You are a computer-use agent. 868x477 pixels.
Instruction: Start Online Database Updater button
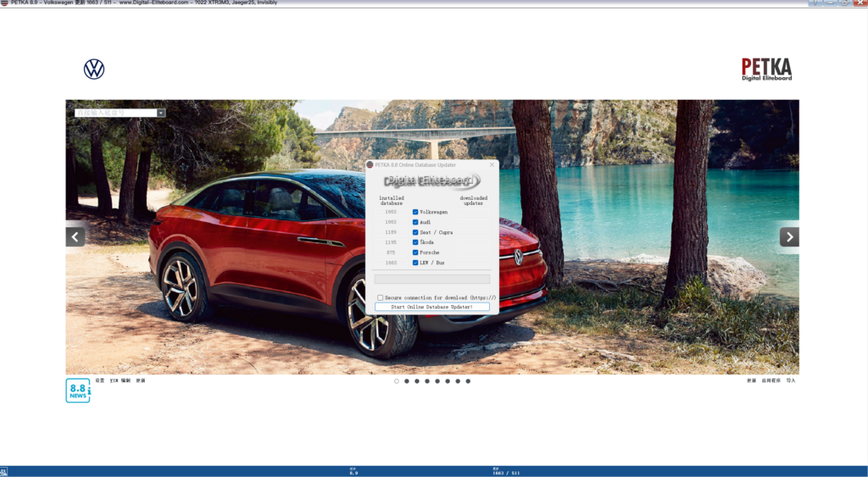coord(431,307)
